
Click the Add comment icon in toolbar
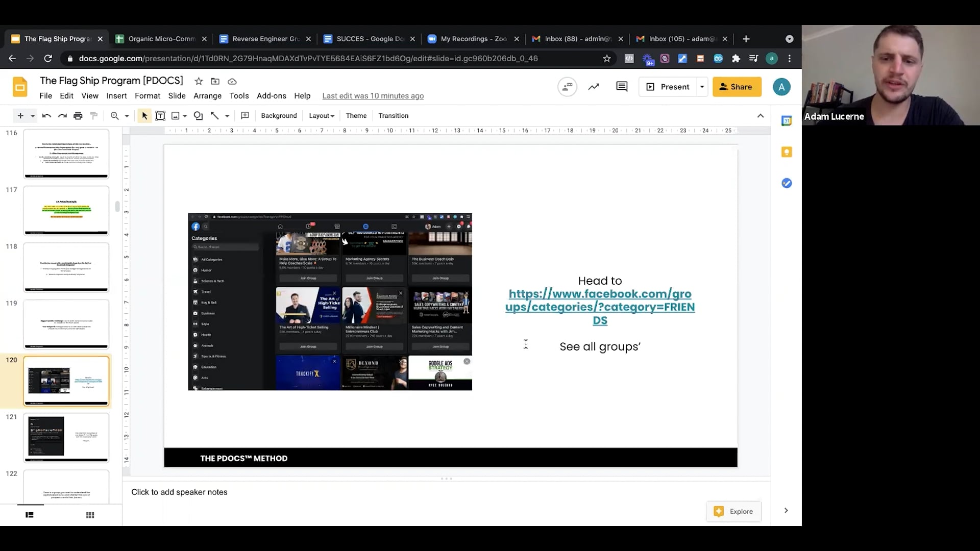[245, 116]
